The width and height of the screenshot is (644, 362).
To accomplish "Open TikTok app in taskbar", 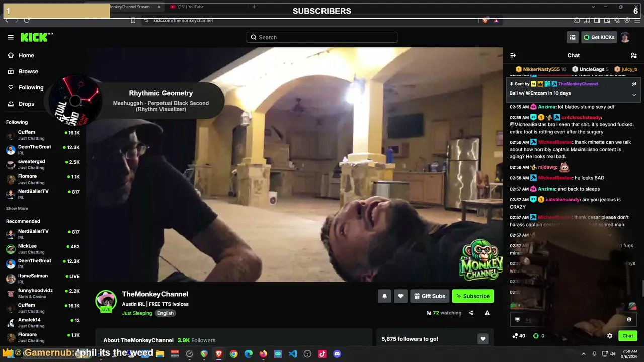I will coord(323,354).
